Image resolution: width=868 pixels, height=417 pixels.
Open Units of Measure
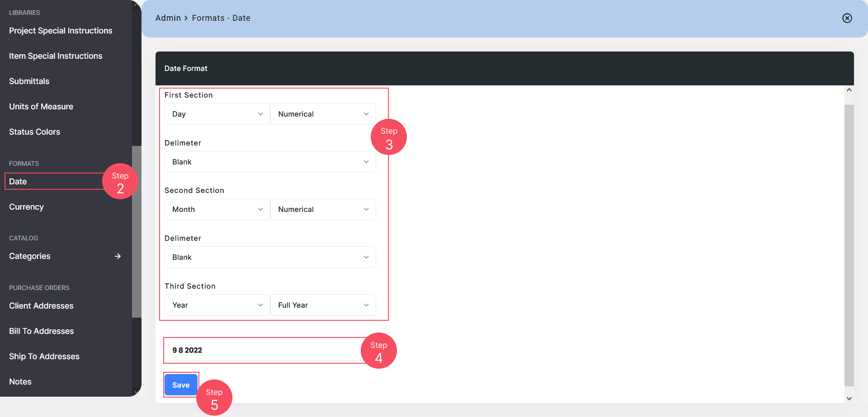41,107
